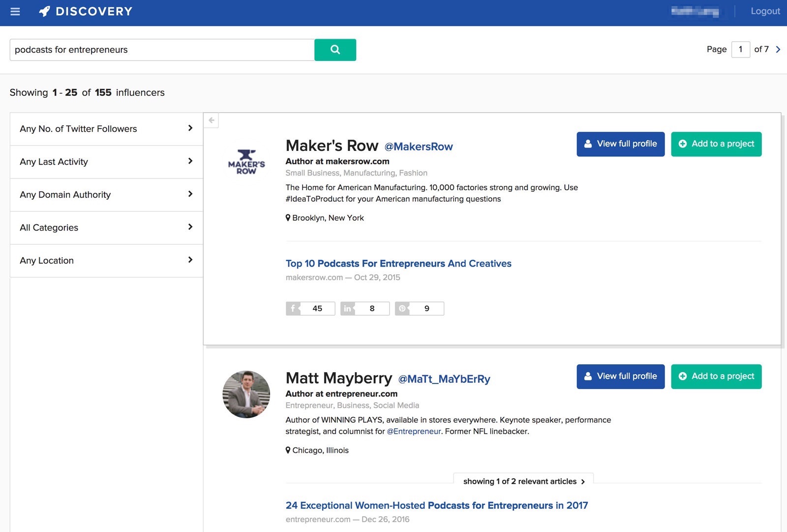The image size is (787, 532).
Task: Click Matt Mayberry name heading
Action: (339, 378)
